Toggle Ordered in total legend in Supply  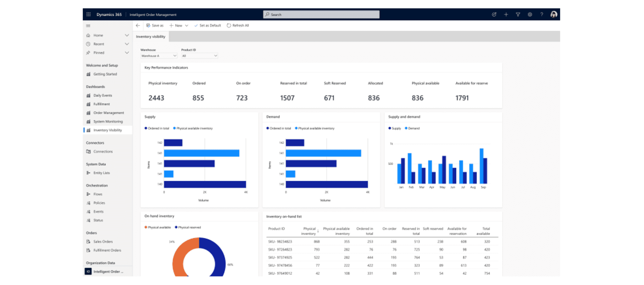tap(157, 128)
